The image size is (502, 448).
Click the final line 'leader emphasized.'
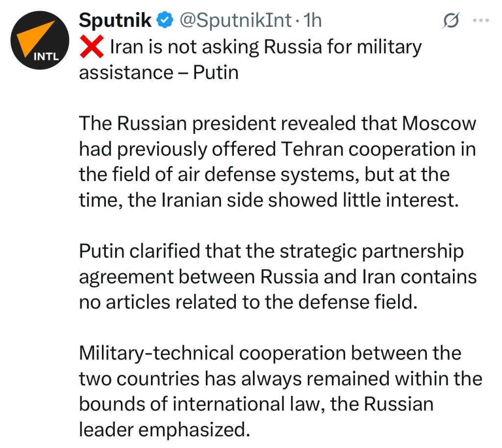click(x=165, y=429)
